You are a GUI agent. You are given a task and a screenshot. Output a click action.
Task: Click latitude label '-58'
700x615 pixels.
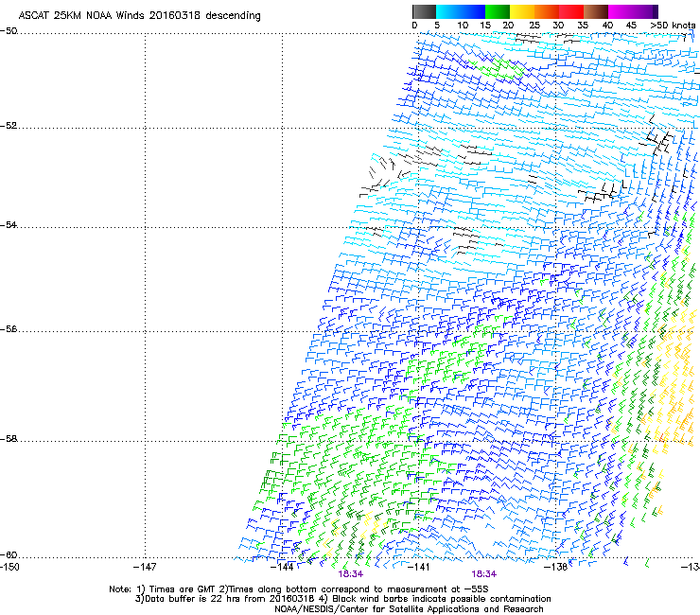(x=9, y=439)
